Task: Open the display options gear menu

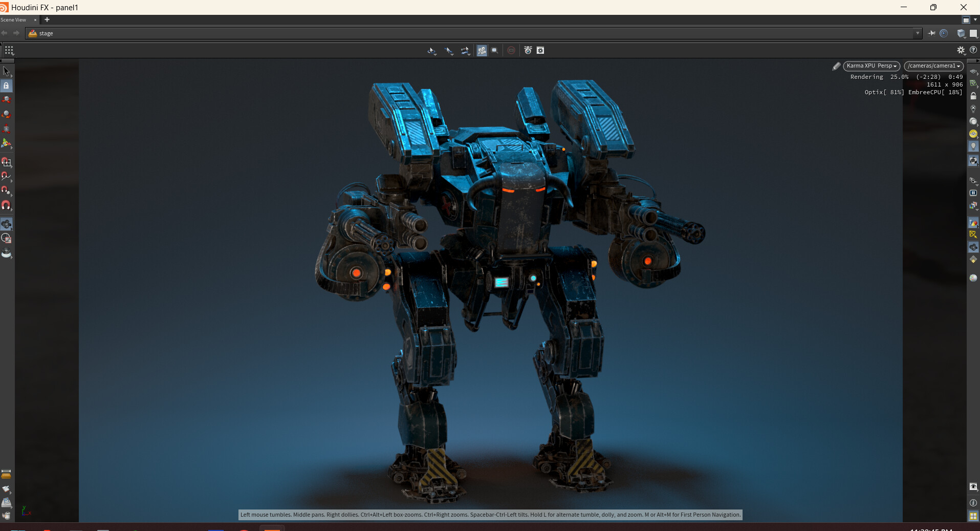Action: 961,50
